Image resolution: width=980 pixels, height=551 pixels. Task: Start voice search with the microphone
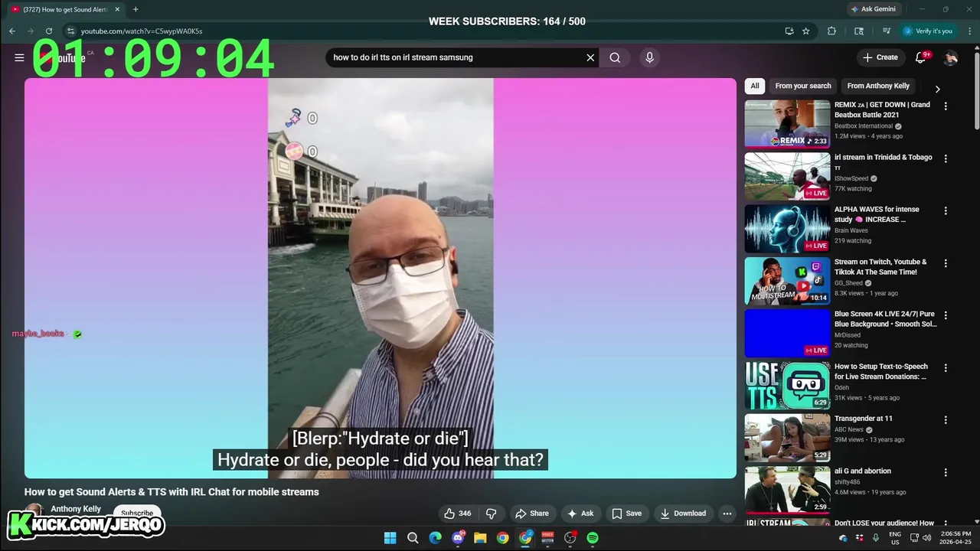pyautogui.click(x=649, y=57)
